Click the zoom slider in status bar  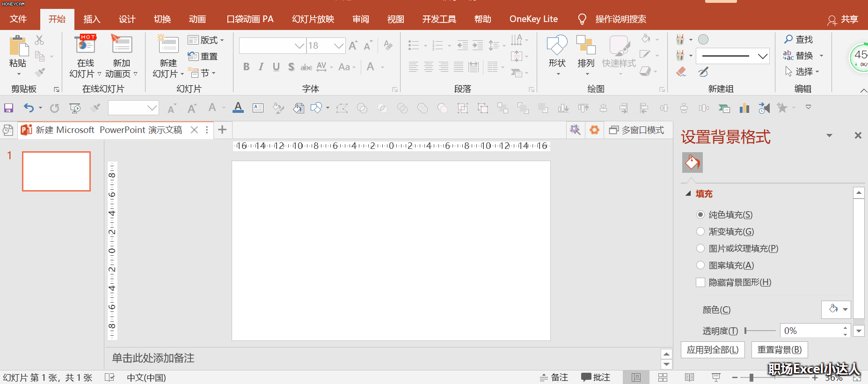click(x=774, y=377)
